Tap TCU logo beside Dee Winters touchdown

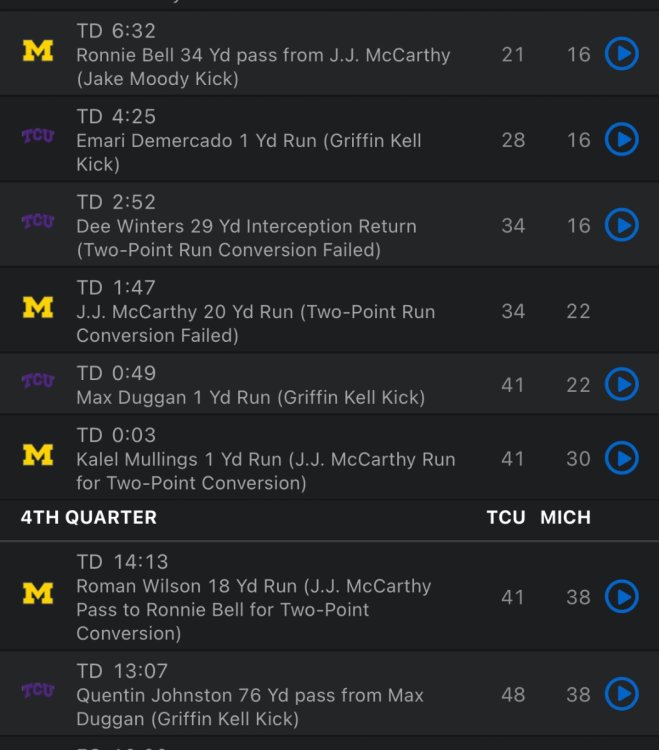[38, 221]
